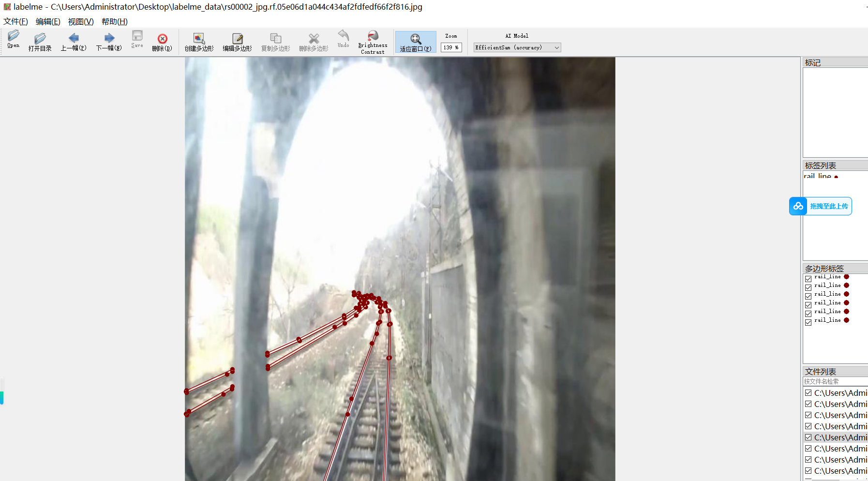Click the 适应窗口 fit window button

pos(416,42)
